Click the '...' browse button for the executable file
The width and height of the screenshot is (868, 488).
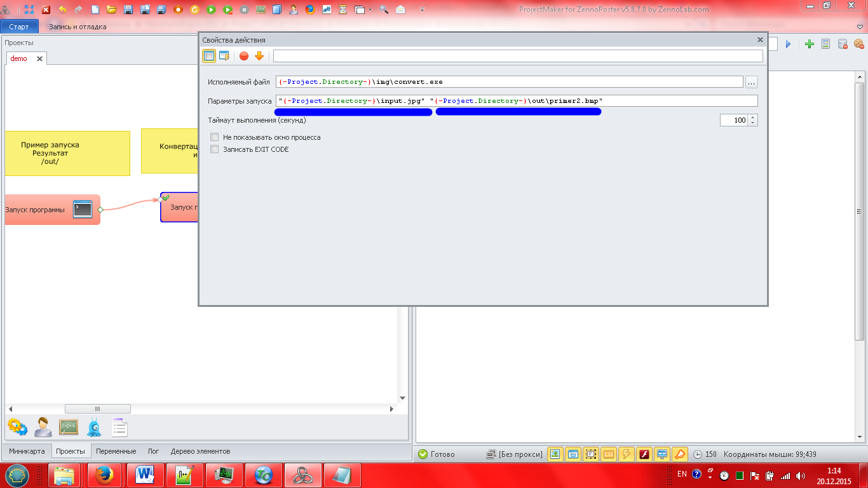[x=751, y=82]
